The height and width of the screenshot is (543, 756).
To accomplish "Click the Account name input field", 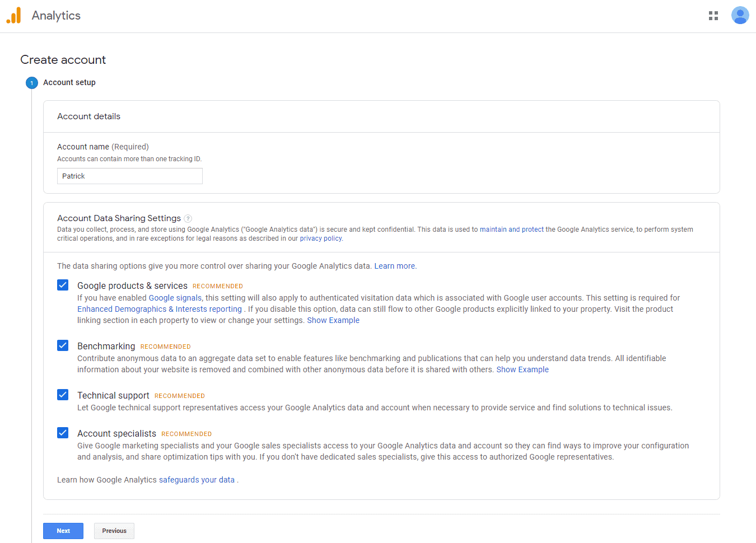I will tap(130, 176).
